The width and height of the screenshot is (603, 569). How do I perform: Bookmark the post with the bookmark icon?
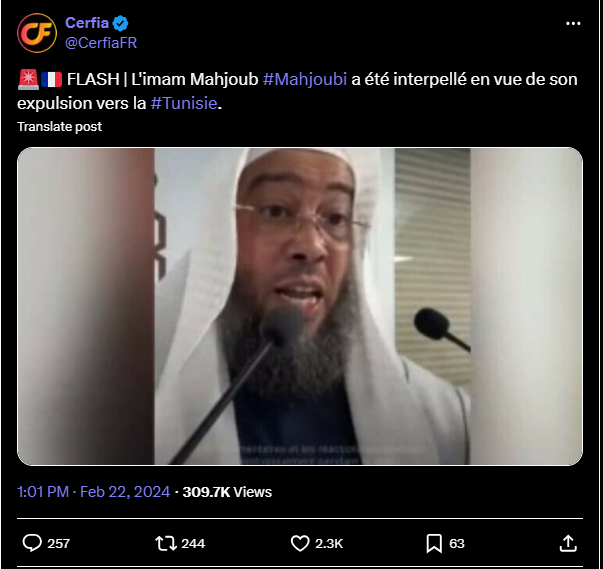[x=434, y=544]
